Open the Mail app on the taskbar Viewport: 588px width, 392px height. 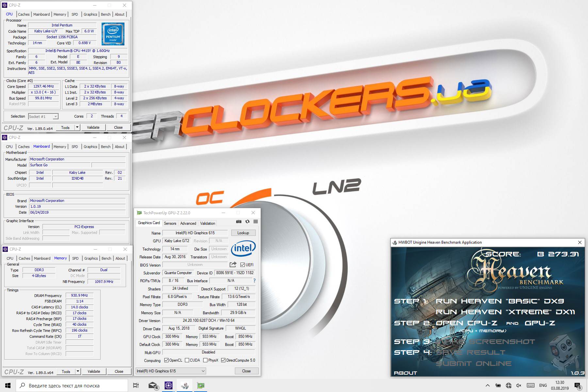pyautogui.click(x=153, y=385)
